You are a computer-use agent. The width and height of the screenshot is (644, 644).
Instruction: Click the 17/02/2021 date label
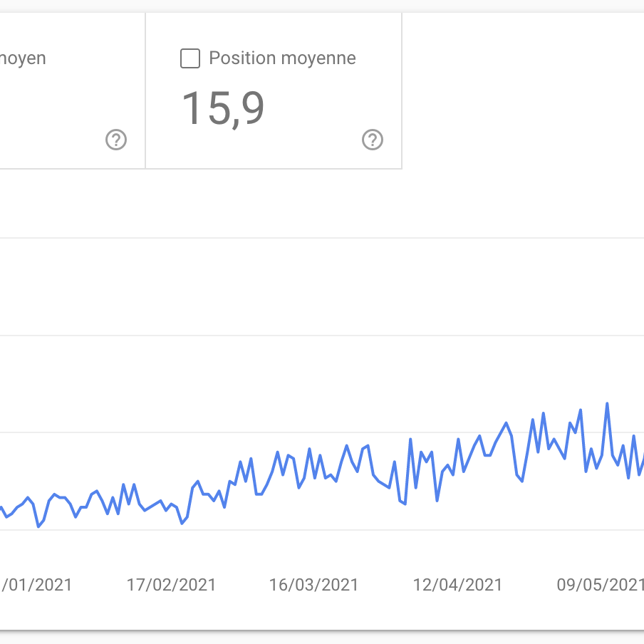click(x=171, y=585)
